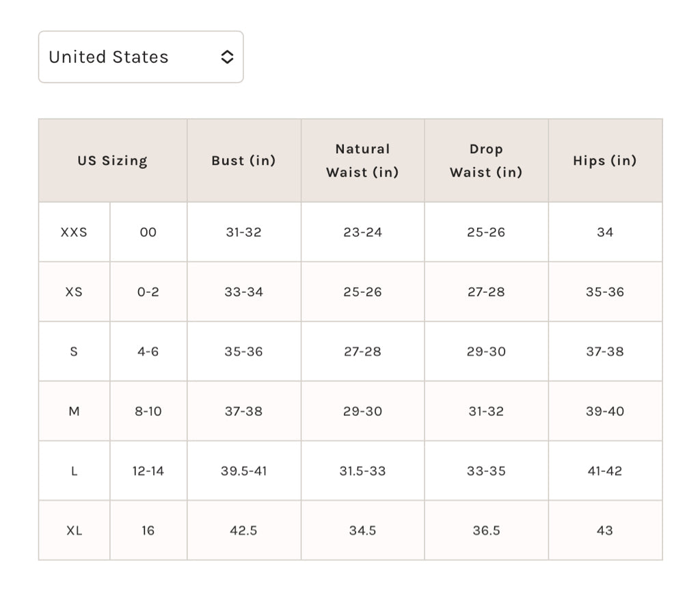Select the numeric size 00 cell
The height and width of the screenshot is (589, 700).
click(148, 232)
